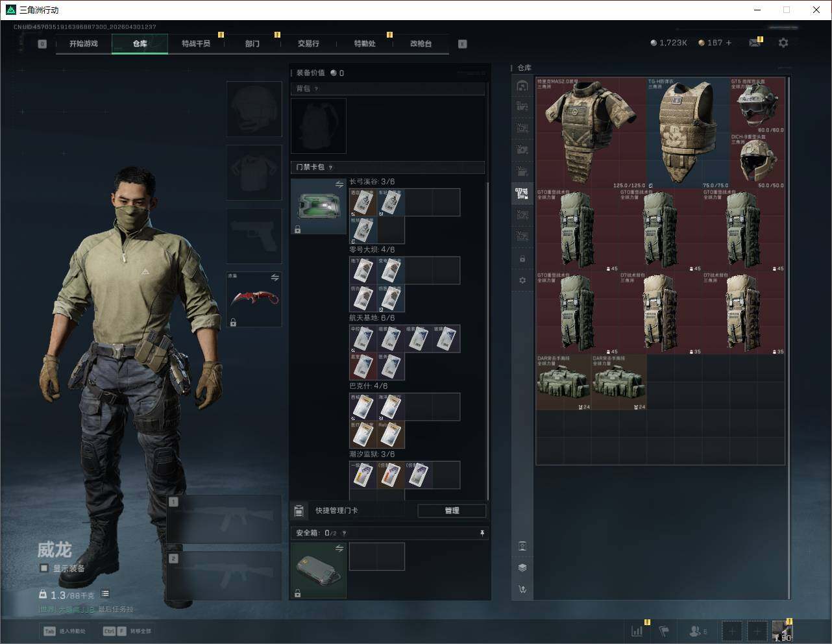832x644 pixels.
Task: Click the warehouse operator portrait icon
Action: 522,546
